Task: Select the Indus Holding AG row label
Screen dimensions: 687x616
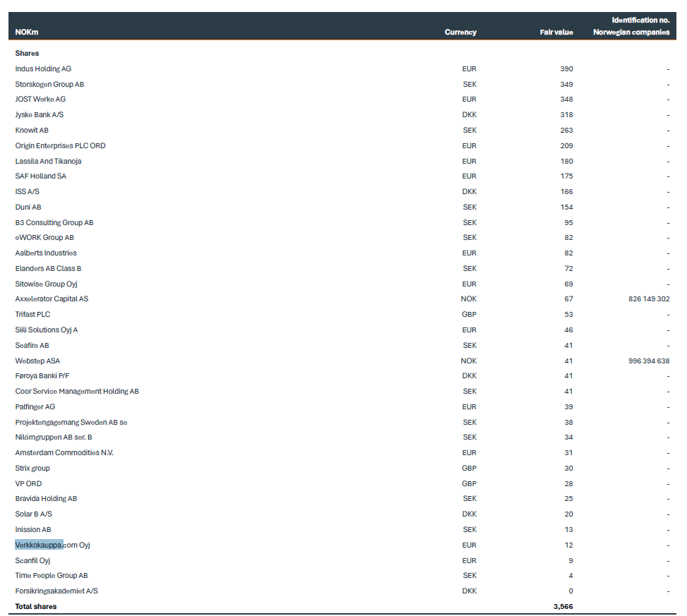Action: coord(43,69)
